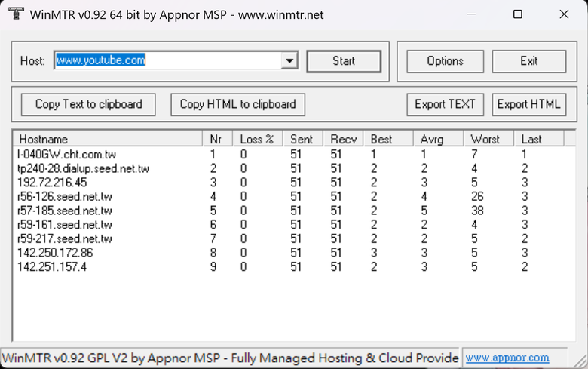
Task: Click the Avrg column header
Action: [438, 139]
